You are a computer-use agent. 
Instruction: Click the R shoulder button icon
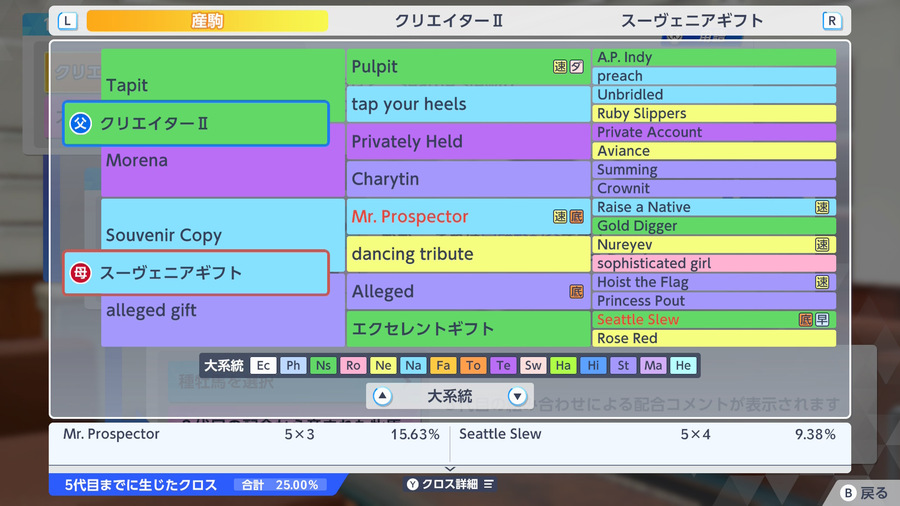832,21
